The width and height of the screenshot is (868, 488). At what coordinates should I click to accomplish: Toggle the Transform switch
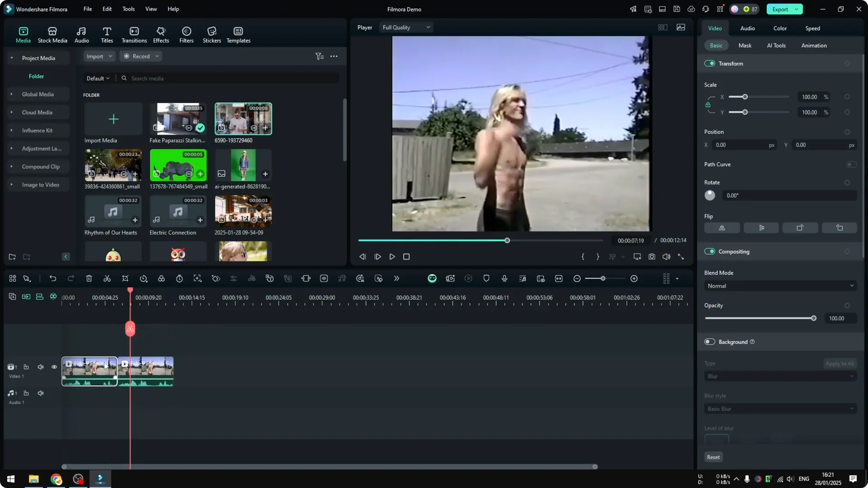point(710,63)
